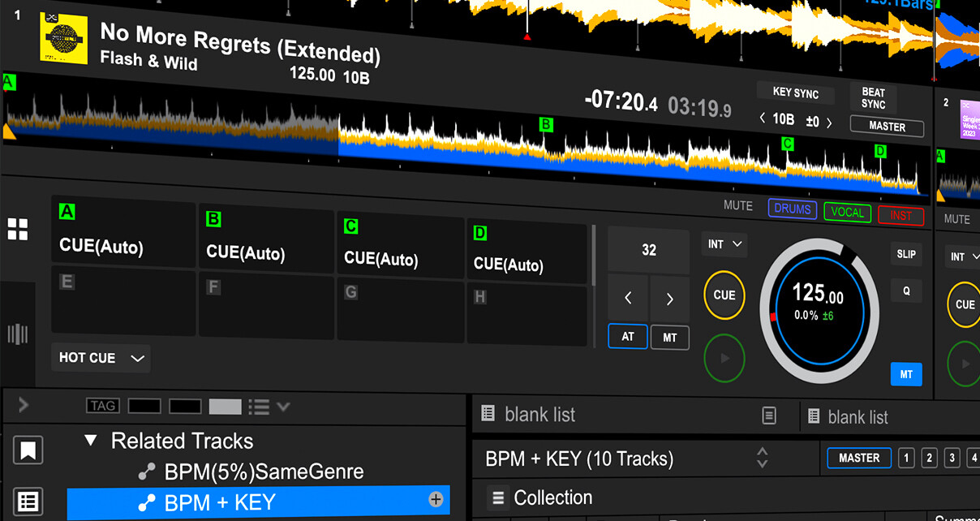Toggle the VOCAL stem mute
Viewport: 980px width, 521px height.
[x=847, y=213]
